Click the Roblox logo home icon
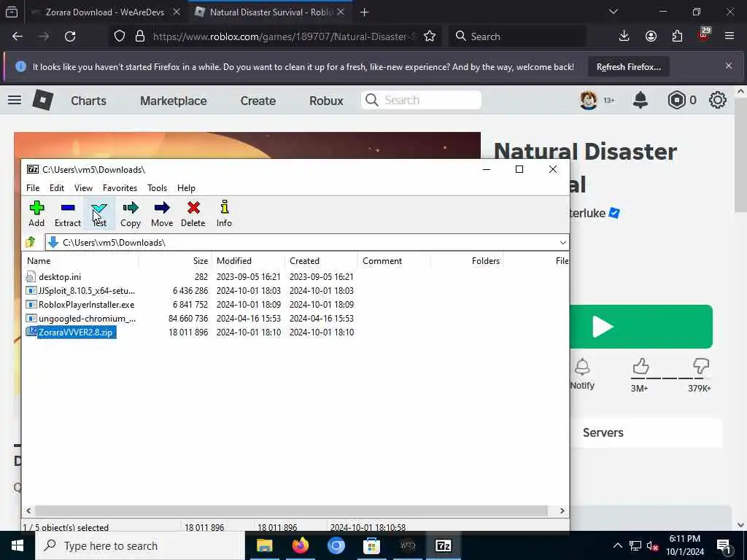This screenshot has height=560, width=747. click(42, 100)
